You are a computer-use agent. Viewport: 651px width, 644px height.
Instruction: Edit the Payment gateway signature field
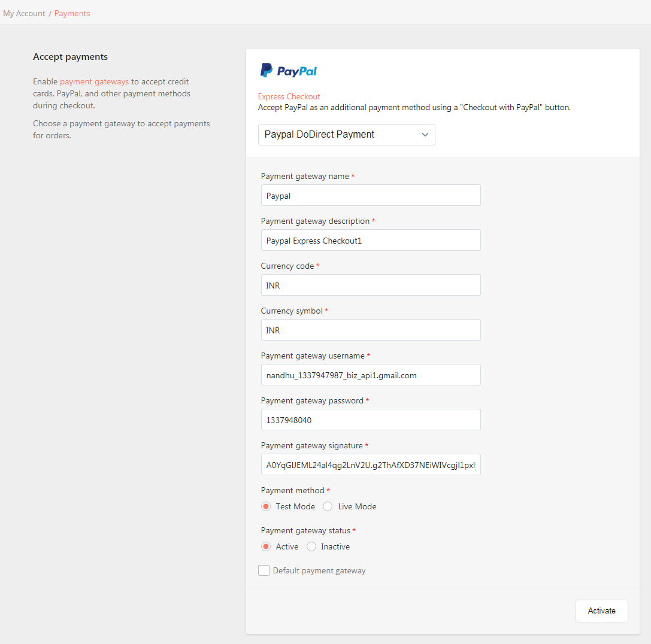point(371,464)
